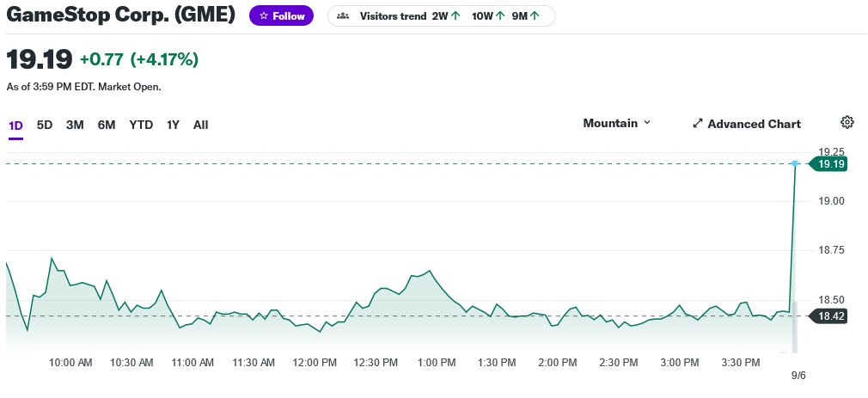The height and width of the screenshot is (398, 868).
Task: Click the Advanced Chart expand arrows icon
Action: tap(698, 124)
